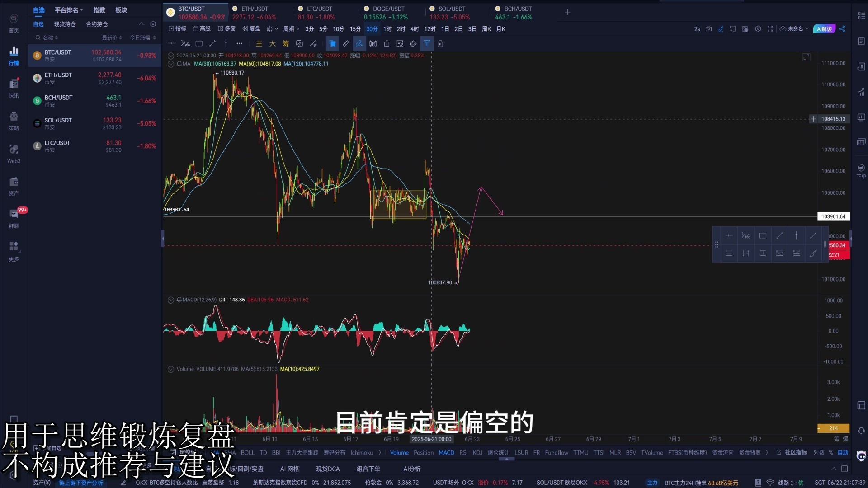Open the Web3 sidebar icon
Screen dimensions: 868x488
pyautogui.click(x=14, y=154)
